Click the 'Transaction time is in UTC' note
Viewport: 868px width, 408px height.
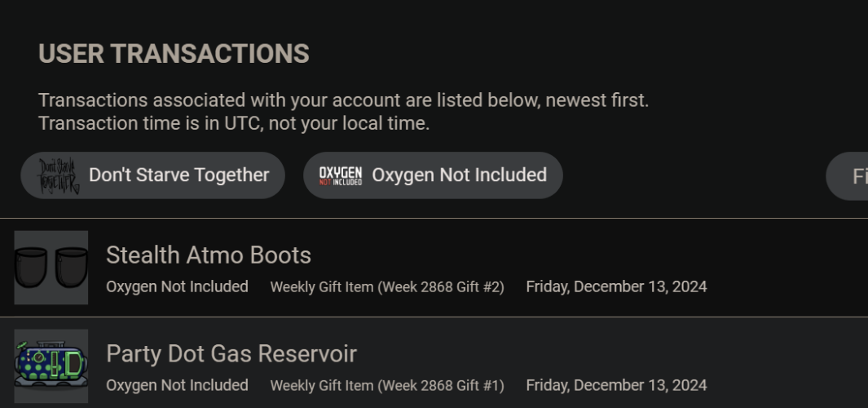[233, 124]
